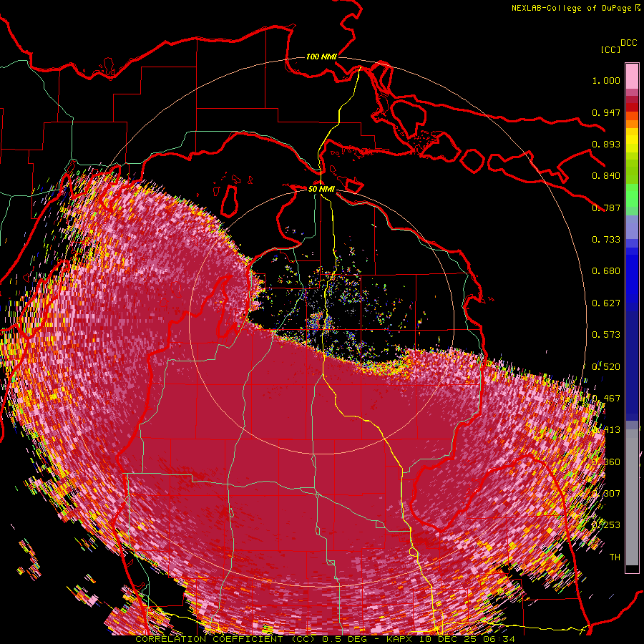Click the 0.947 scale value
Image resolution: width=644 pixels, height=644 pixels.
[x=606, y=112]
